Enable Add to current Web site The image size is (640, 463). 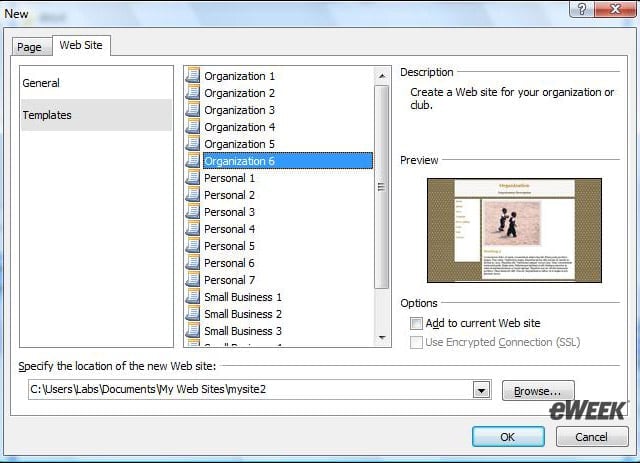(x=416, y=323)
